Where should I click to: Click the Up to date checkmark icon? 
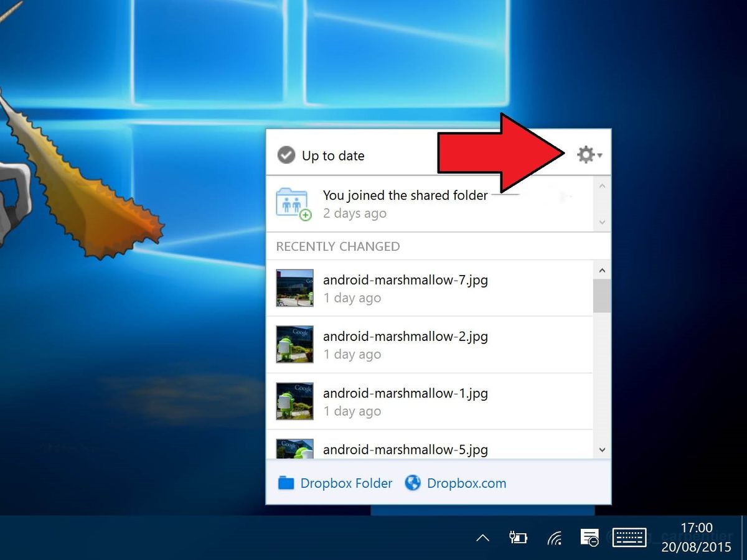(286, 156)
